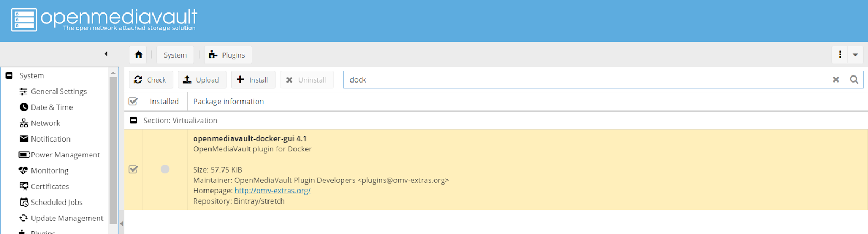Collapse the System tree node
The image size is (868, 234).
click(x=9, y=75)
